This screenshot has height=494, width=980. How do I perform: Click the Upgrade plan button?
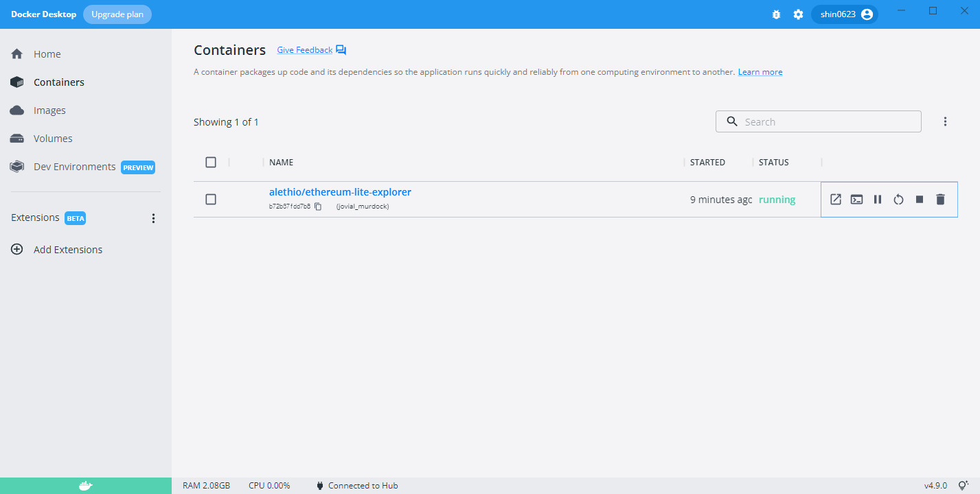[x=117, y=14]
